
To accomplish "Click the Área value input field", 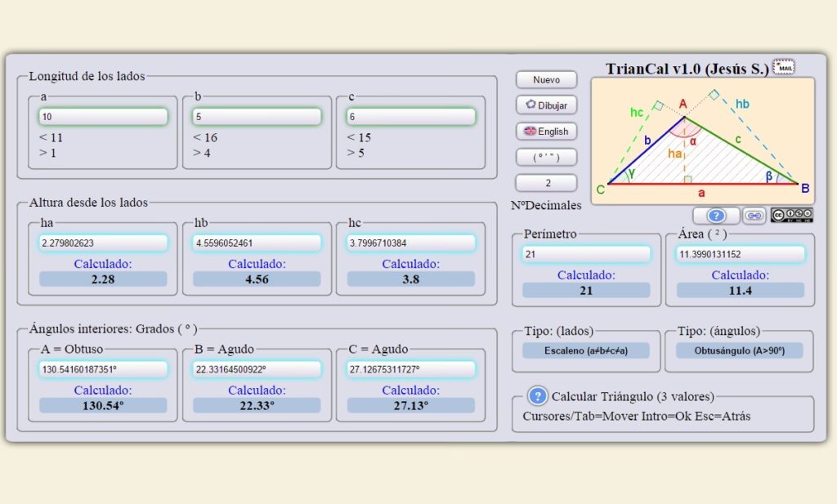I will point(740,254).
